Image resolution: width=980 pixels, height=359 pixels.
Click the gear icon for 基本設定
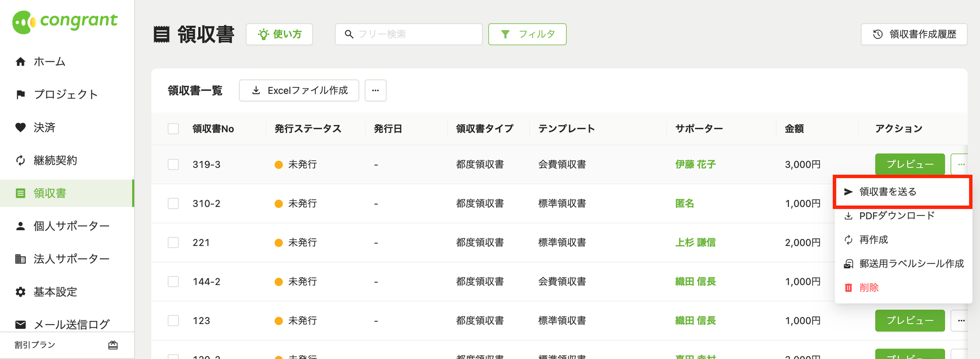pyautogui.click(x=20, y=292)
